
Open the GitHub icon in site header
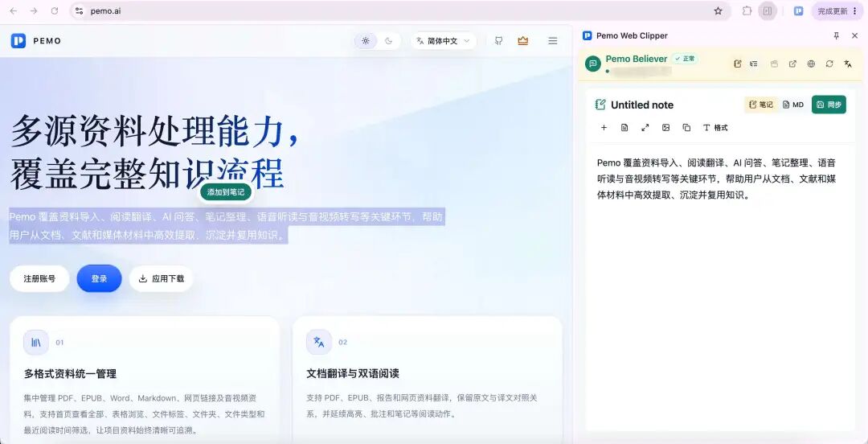[x=499, y=41]
